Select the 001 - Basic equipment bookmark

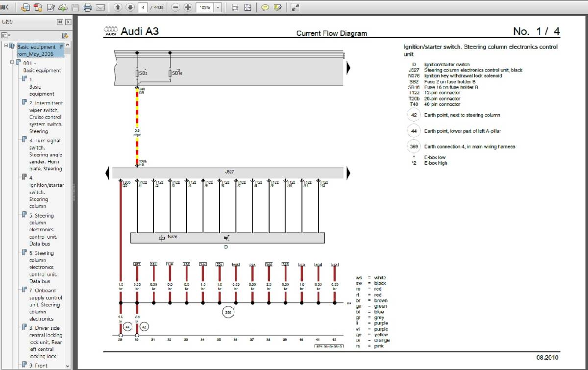42,67
